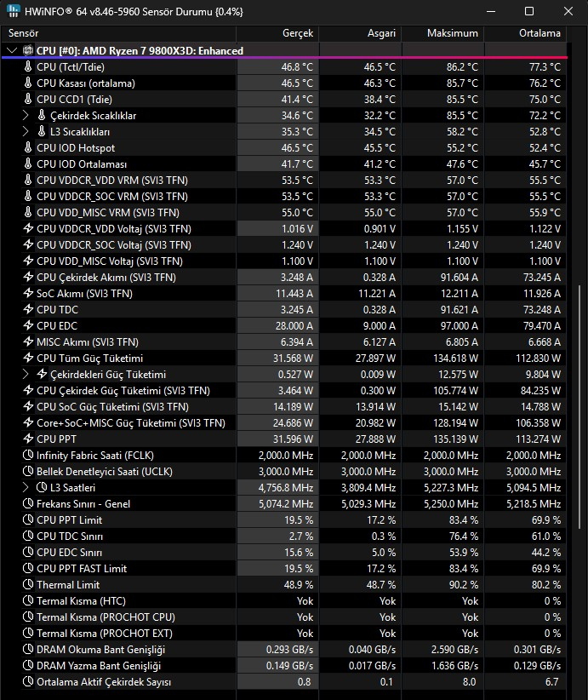The height and width of the screenshot is (700, 588).
Task: Click the 5,250.0 MHz maximum frequency value
Action: [x=451, y=503]
